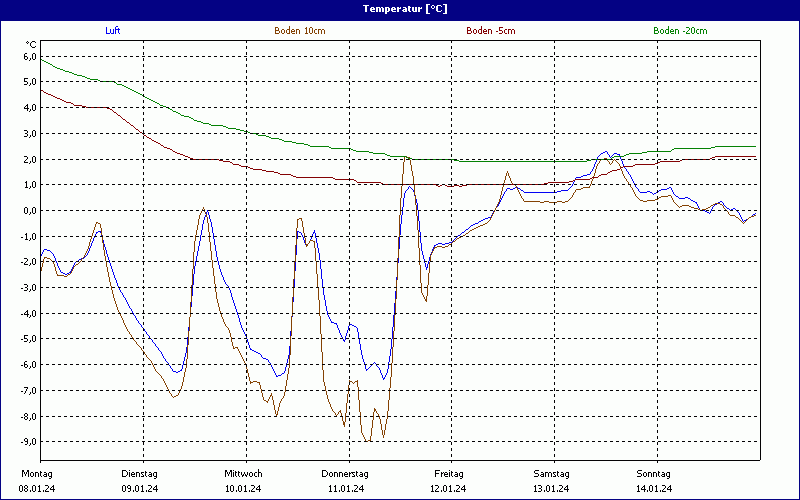Click the Sonntag day label

pos(654,473)
